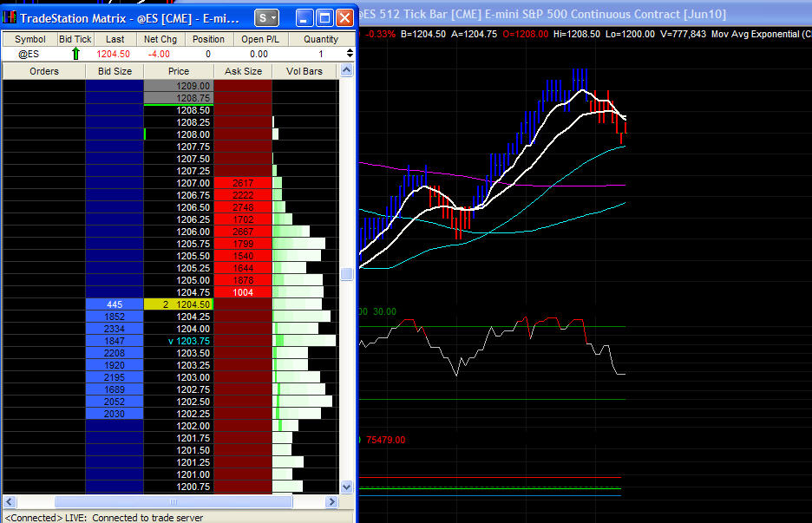This screenshot has width=812, height=523.
Task: Click bid size 2208 at 1203.50
Action: pyautogui.click(x=115, y=353)
